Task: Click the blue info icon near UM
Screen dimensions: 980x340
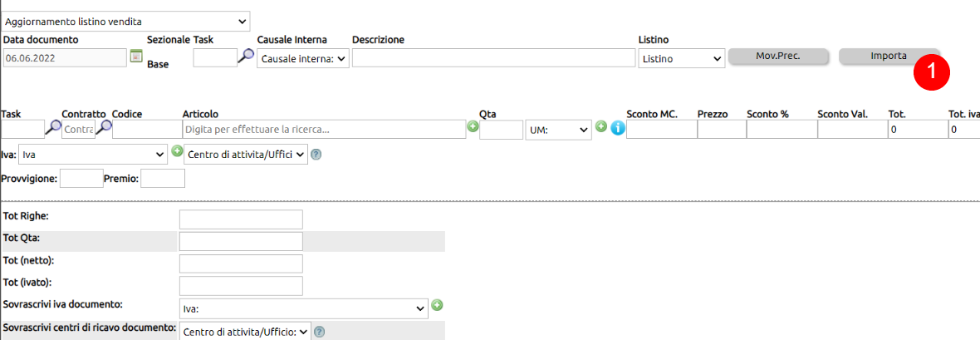Action: [x=618, y=128]
